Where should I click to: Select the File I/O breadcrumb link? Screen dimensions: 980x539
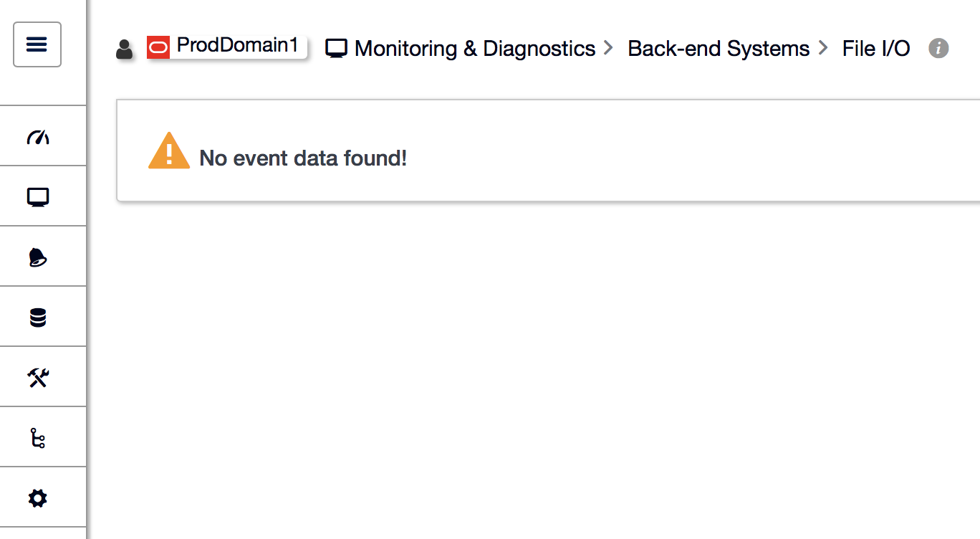click(x=876, y=49)
